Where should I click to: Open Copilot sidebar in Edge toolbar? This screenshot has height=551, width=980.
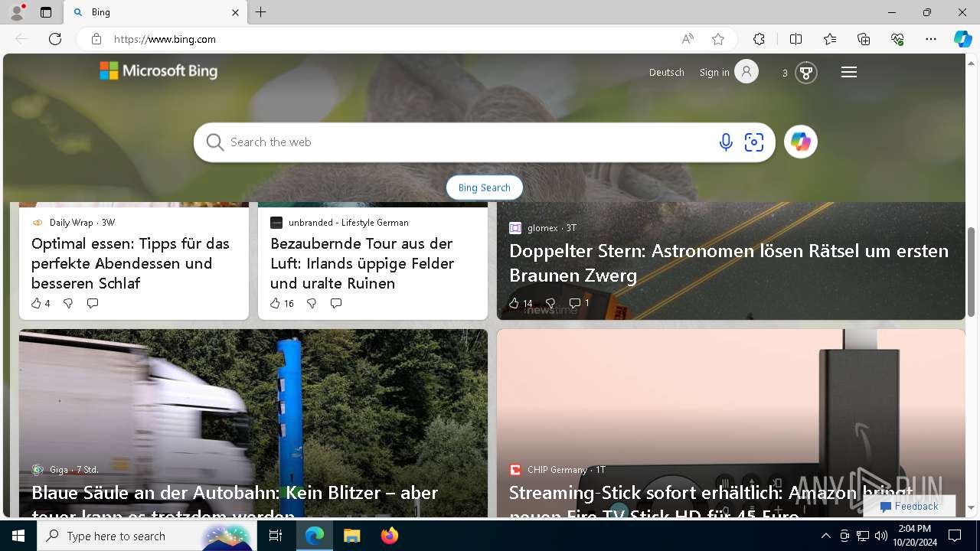[962, 39]
